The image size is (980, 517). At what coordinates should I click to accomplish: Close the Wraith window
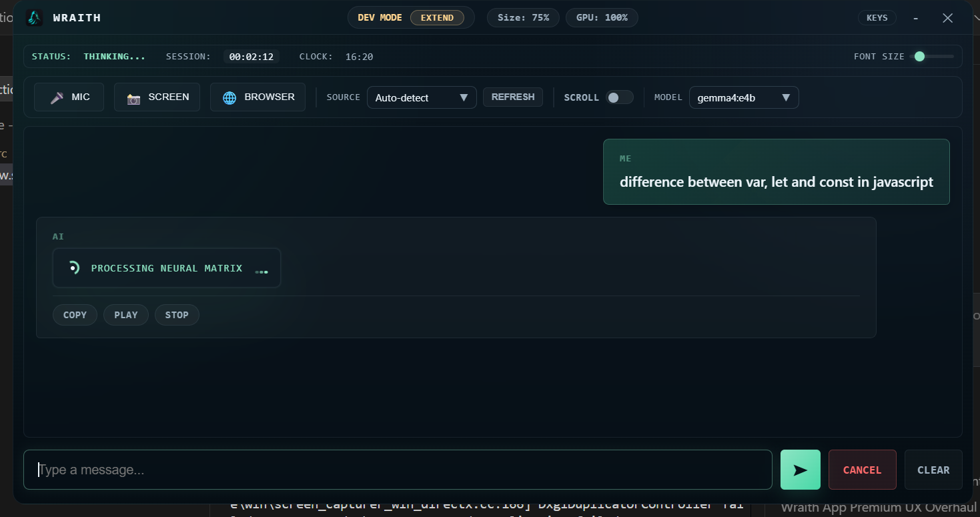pyautogui.click(x=947, y=18)
